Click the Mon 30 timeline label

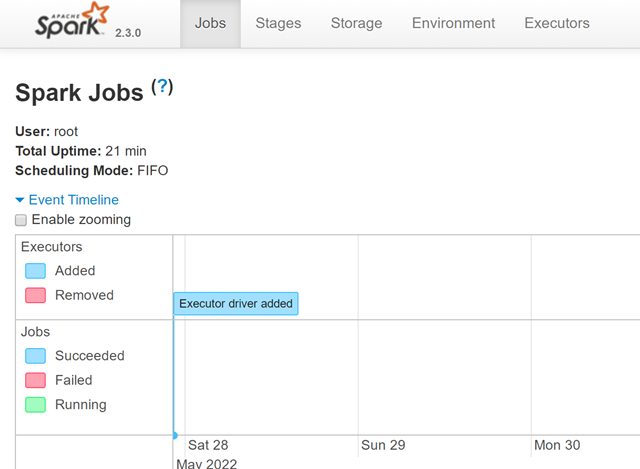[557, 445]
